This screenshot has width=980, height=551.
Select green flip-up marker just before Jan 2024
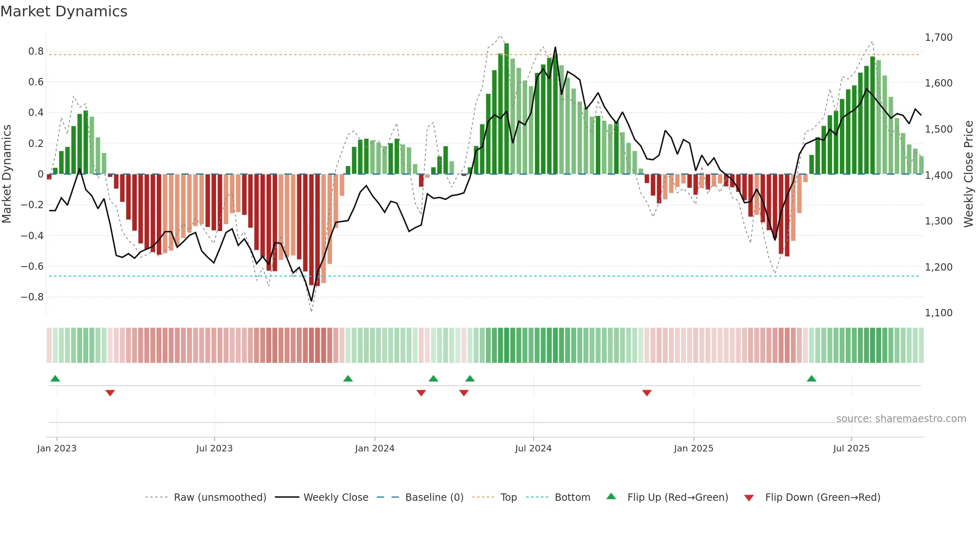(348, 378)
